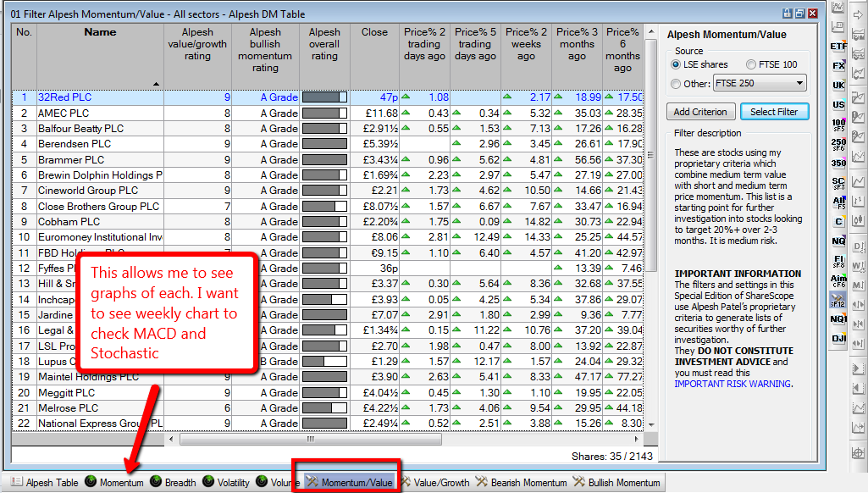Click the candlestick chart icon

pos(858,221)
